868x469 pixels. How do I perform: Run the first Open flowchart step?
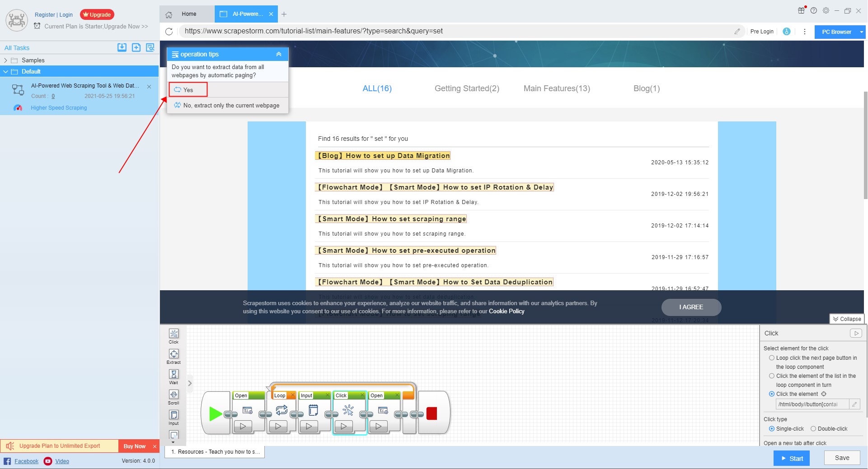click(x=243, y=426)
